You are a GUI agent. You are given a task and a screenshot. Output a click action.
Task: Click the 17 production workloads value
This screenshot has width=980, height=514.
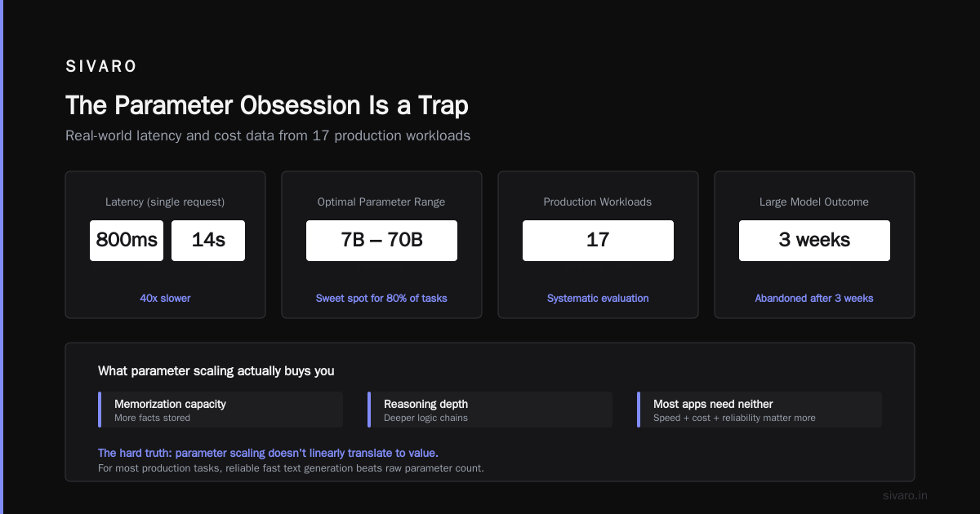[598, 241]
